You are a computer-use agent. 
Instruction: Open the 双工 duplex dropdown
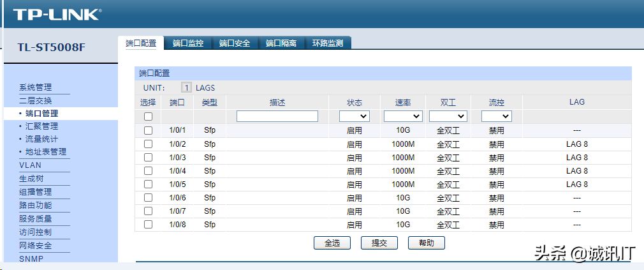(x=448, y=116)
